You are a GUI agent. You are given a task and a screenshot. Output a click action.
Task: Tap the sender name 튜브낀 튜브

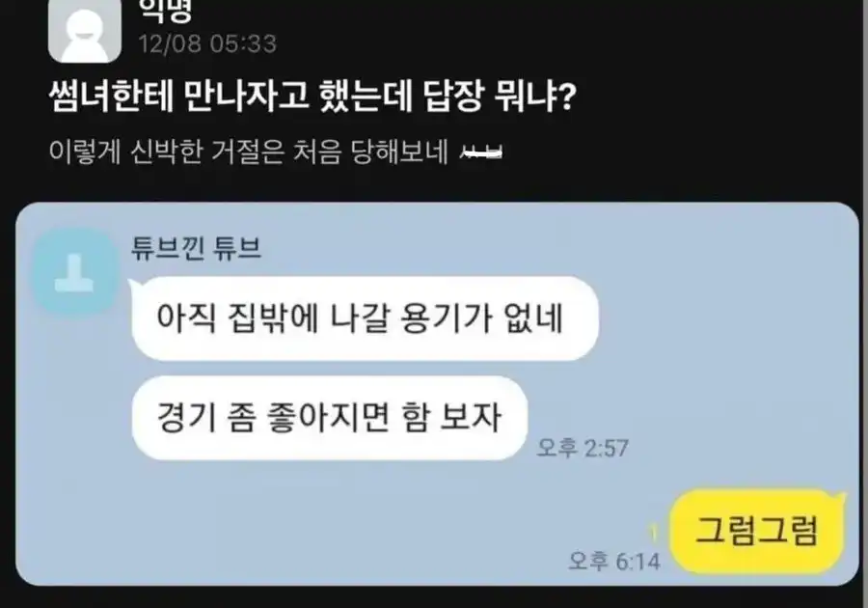click(x=196, y=247)
